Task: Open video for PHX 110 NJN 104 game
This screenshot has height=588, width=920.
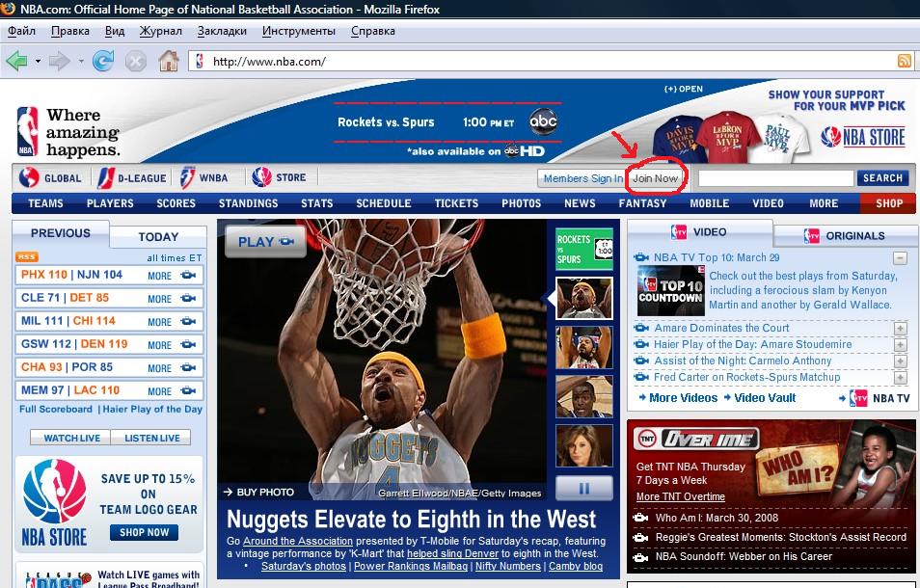Action: tap(188, 275)
